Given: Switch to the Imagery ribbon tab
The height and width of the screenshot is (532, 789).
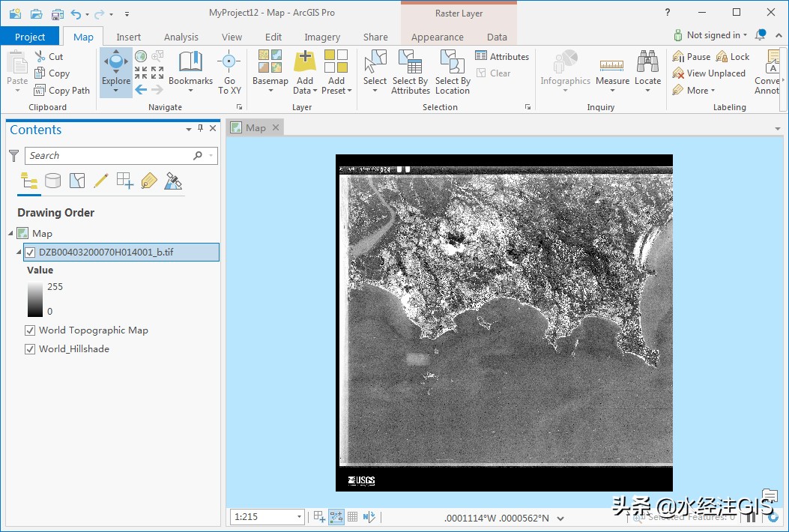Looking at the screenshot, I should 322,37.
